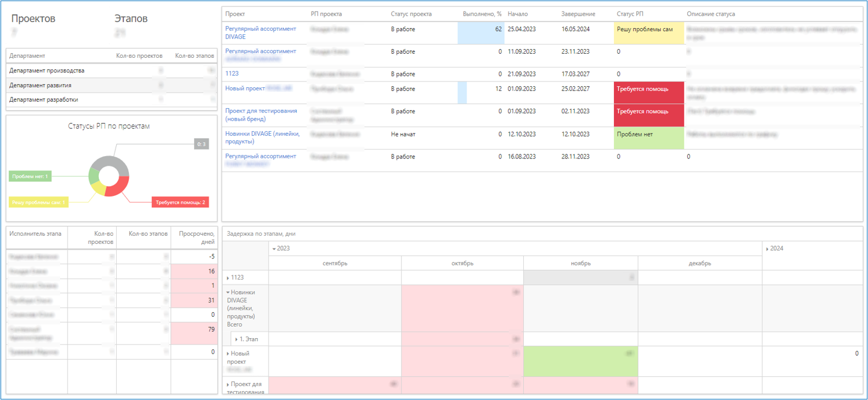
Task: Sort by the Выполнено, % column header
Action: click(x=482, y=14)
